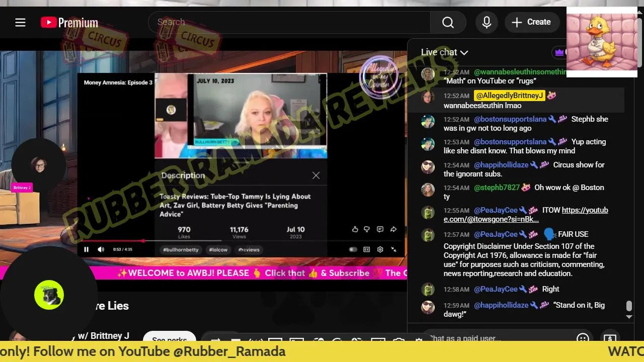This screenshot has height=362, width=644.
Task: Click the See perks button
Action: [169, 337]
